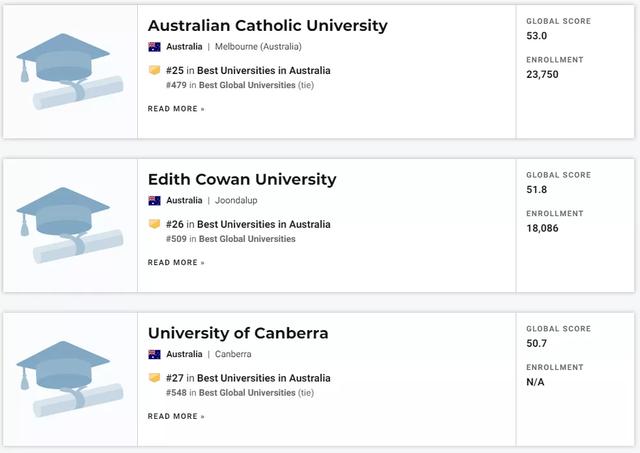Viewport: 640px width, 453px height.
Task: Open Edith Cowan University title link
Action: [x=242, y=180]
